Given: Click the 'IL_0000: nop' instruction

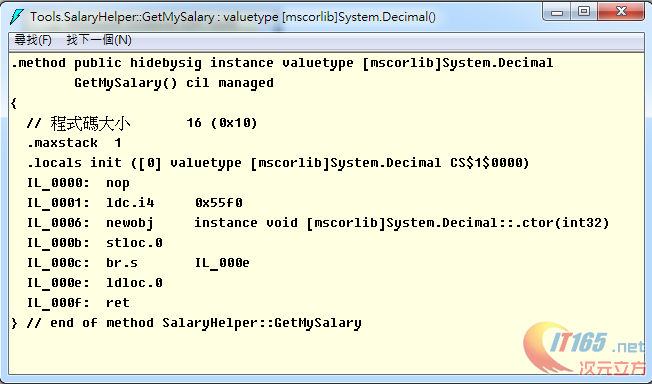Looking at the screenshot, I should pos(78,183).
